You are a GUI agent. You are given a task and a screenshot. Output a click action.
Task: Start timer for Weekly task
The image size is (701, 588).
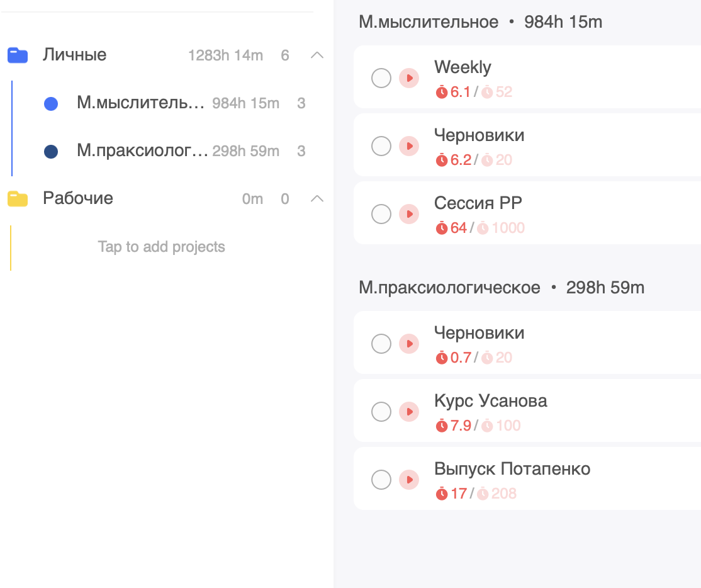[x=409, y=78]
